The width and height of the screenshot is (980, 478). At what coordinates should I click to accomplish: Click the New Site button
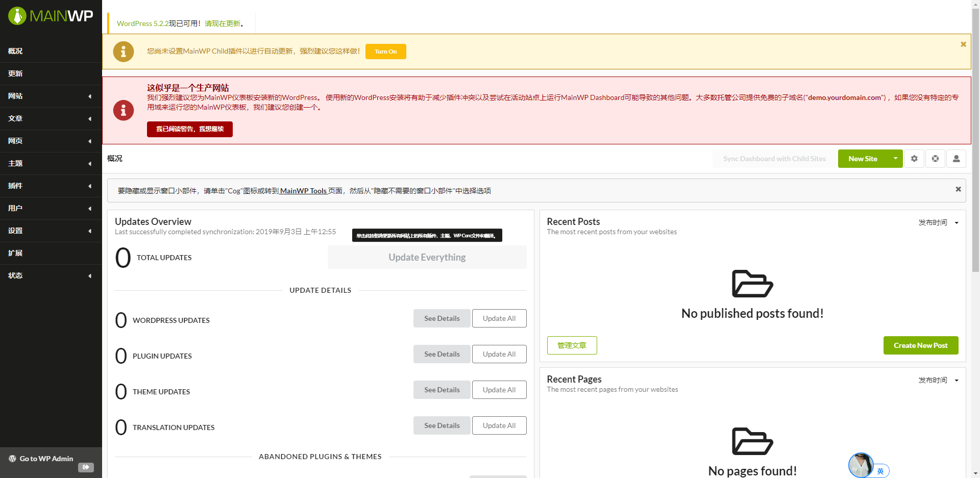863,159
